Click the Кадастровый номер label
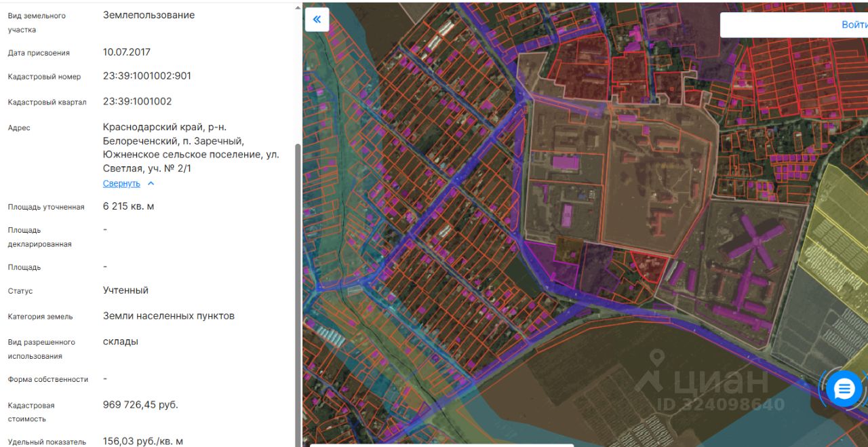 point(44,77)
